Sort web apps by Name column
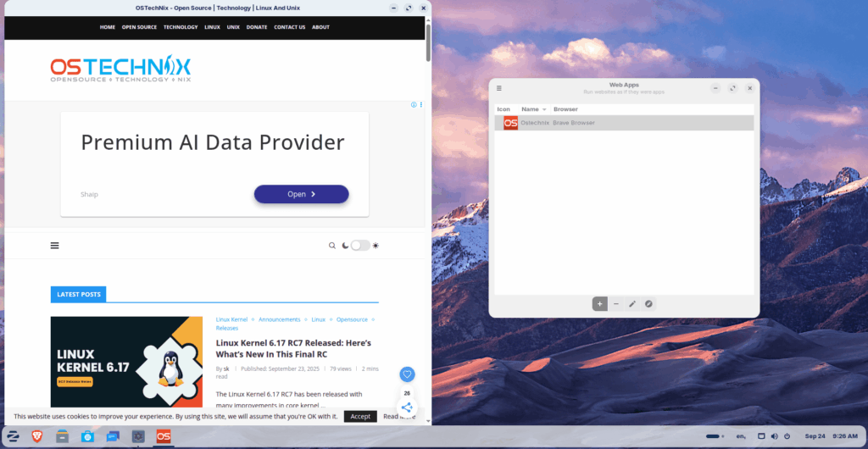This screenshot has width=868, height=449. (x=534, y=109)
